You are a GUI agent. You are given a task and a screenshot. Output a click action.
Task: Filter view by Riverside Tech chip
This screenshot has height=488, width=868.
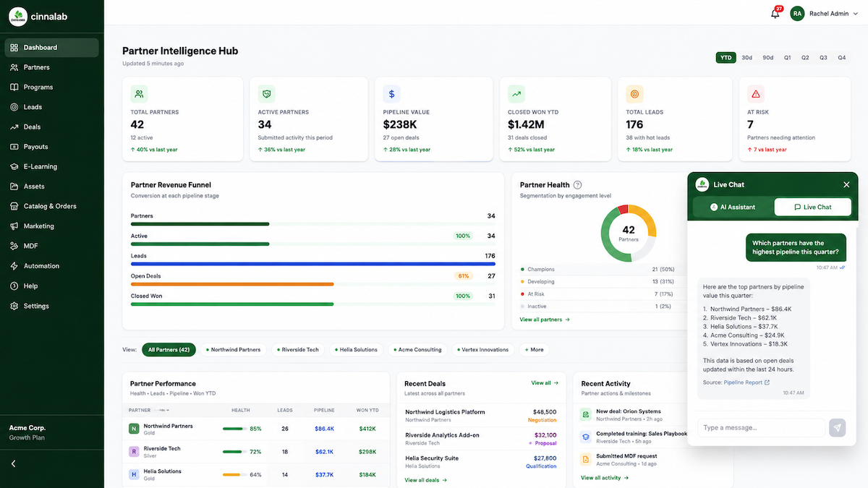297,350
